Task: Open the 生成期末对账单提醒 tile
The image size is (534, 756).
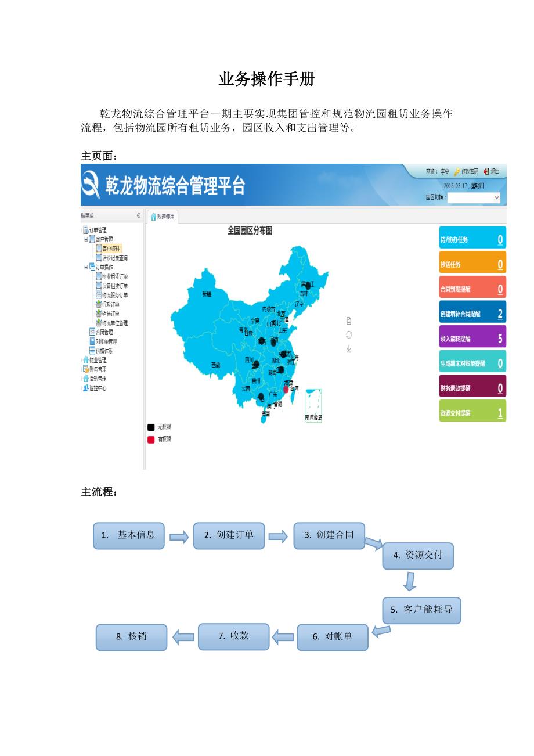Action: (x=472, y=361)
